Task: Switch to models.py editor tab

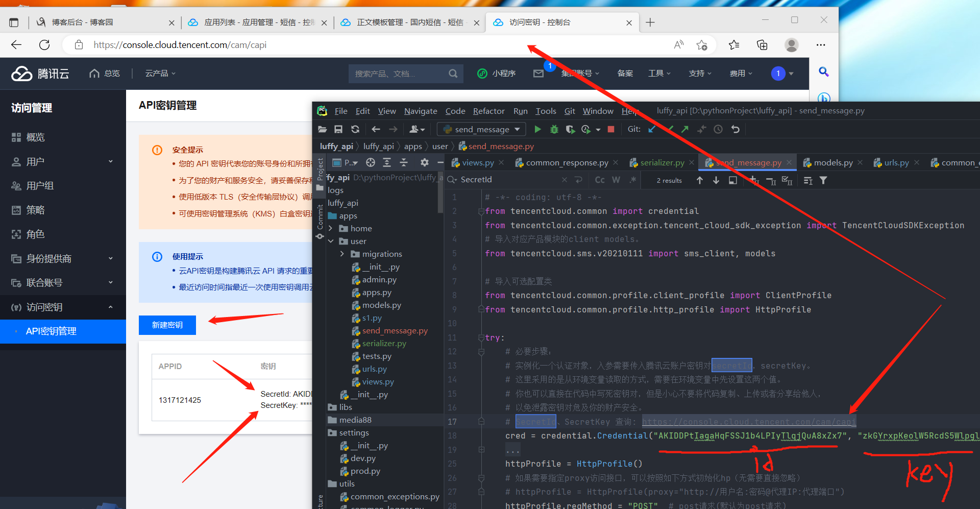Action: (x=833, y=162)
